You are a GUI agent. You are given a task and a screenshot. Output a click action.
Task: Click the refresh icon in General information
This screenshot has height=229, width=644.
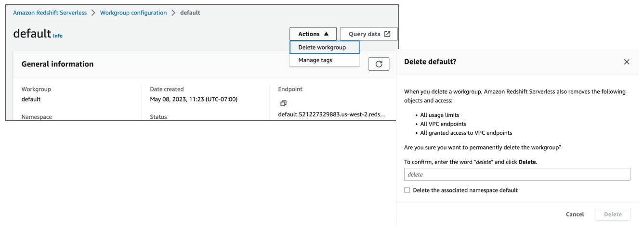coord(379,64)
